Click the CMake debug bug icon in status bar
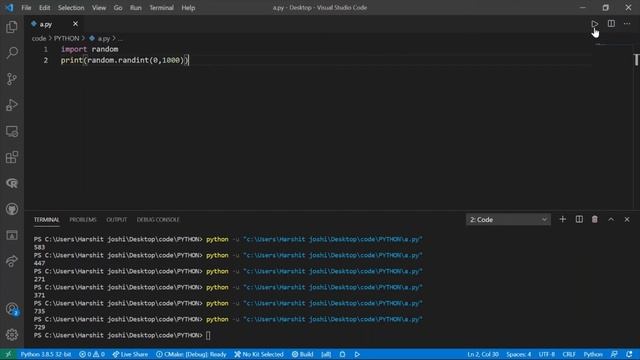 click(342, 354)
